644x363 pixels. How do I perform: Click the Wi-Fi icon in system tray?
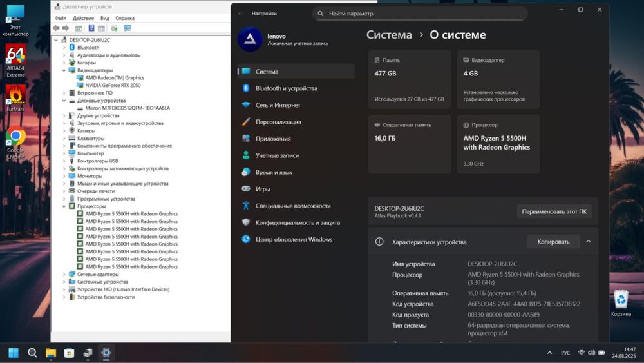coord(581,353)
